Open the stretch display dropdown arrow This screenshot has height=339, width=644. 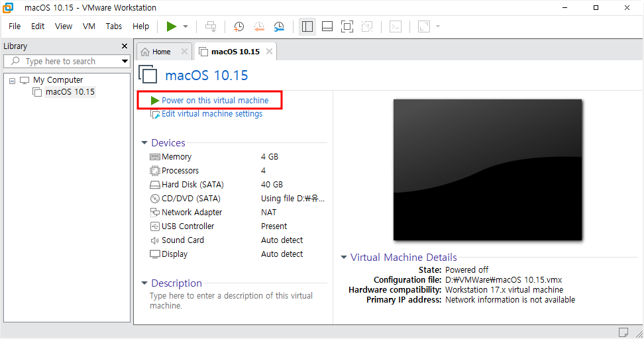pos(438,26)
